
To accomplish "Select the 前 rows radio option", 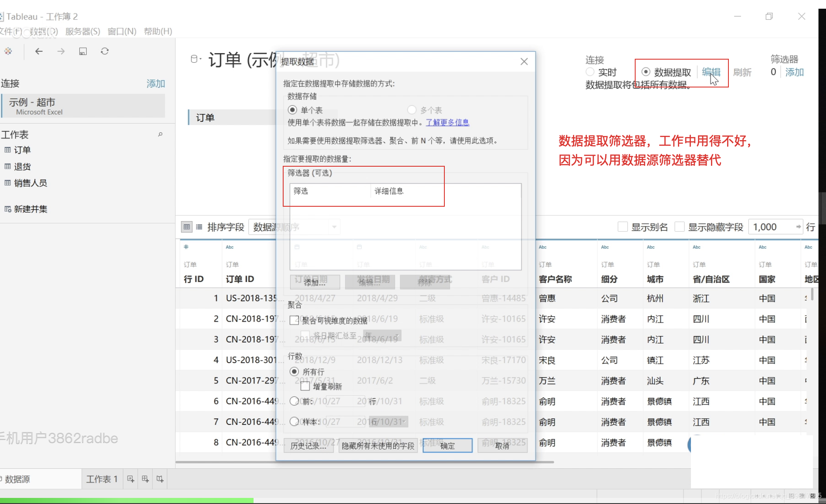I will point(295,401).
